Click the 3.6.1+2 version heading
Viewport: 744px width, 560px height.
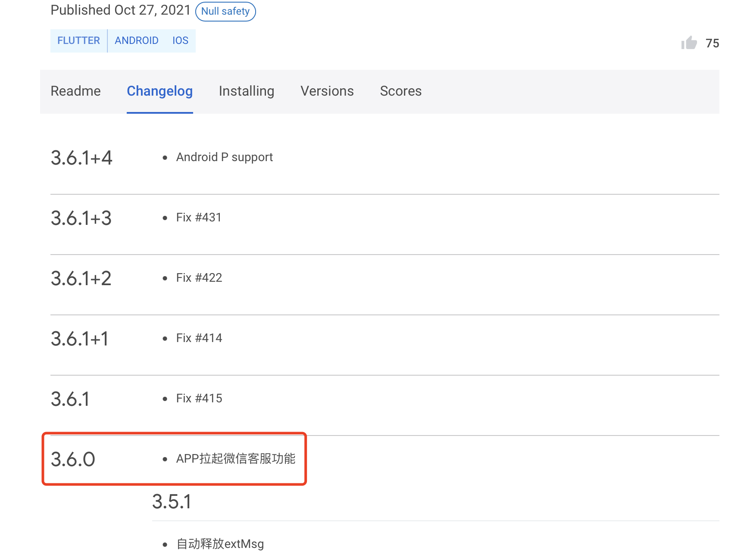coord(81,278)
